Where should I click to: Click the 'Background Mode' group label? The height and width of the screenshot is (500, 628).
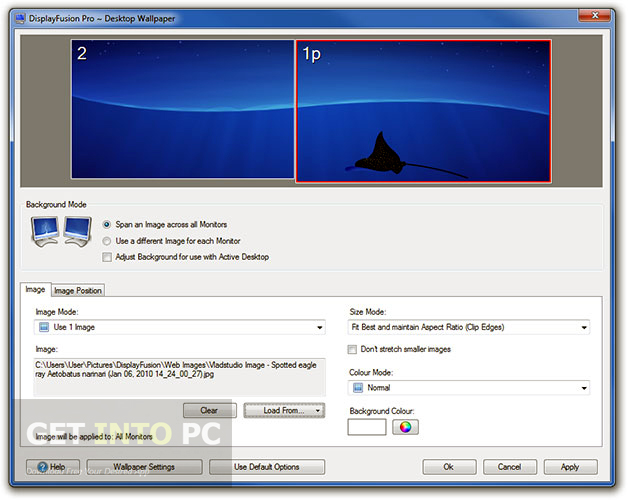[x=56, y=205]
